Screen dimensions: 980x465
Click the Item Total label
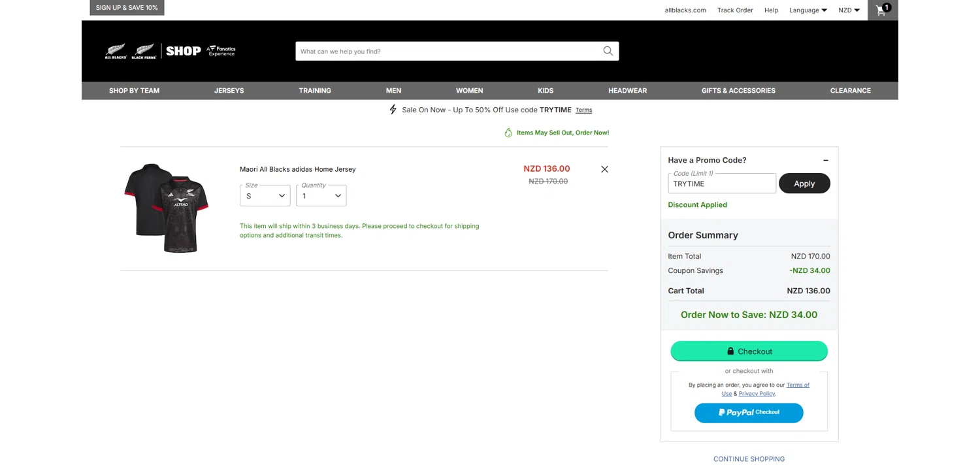(684, 257)
